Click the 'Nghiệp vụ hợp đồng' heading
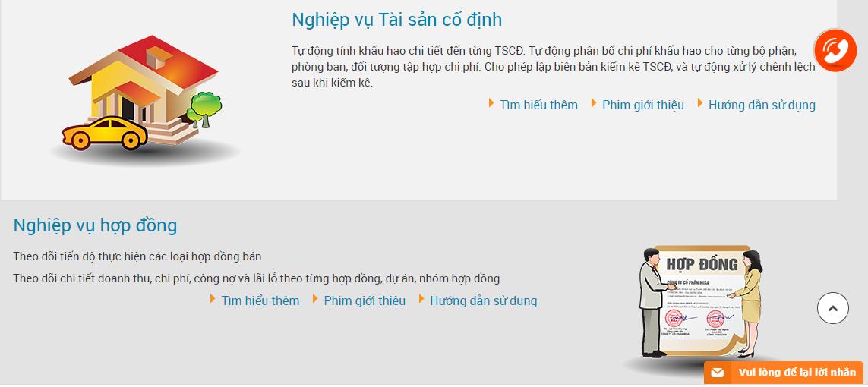 tap(95, 225)
